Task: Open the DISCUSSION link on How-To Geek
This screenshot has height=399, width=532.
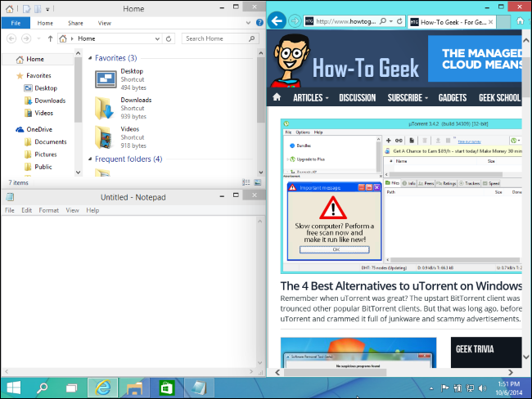Action: coord(357,97)
